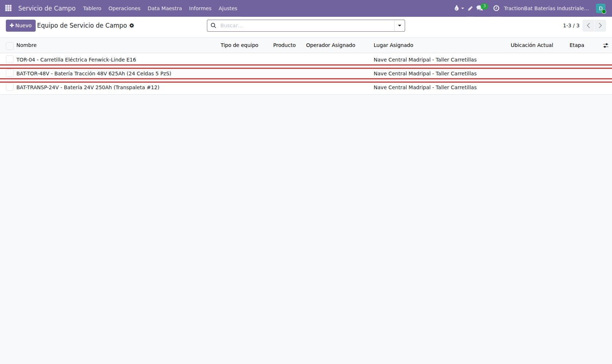Open the Data Maestra menu
This screenshot has height=364, width=612.
[x=165, y=8]
